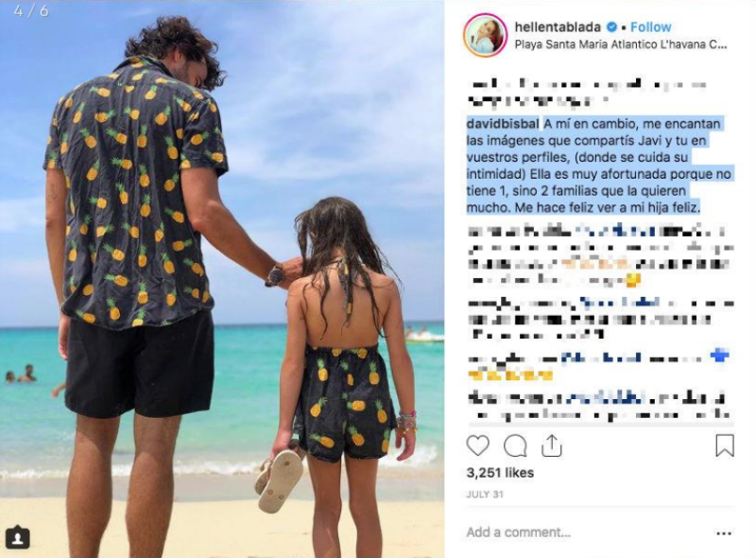Show tagged people icon on the photo
The image size is (756, 558).
tap(17, 537)
